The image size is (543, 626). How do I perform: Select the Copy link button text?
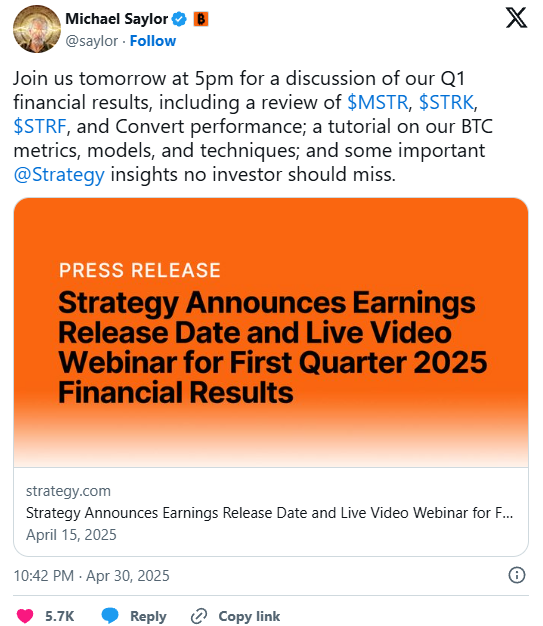(x=249, y=616)
